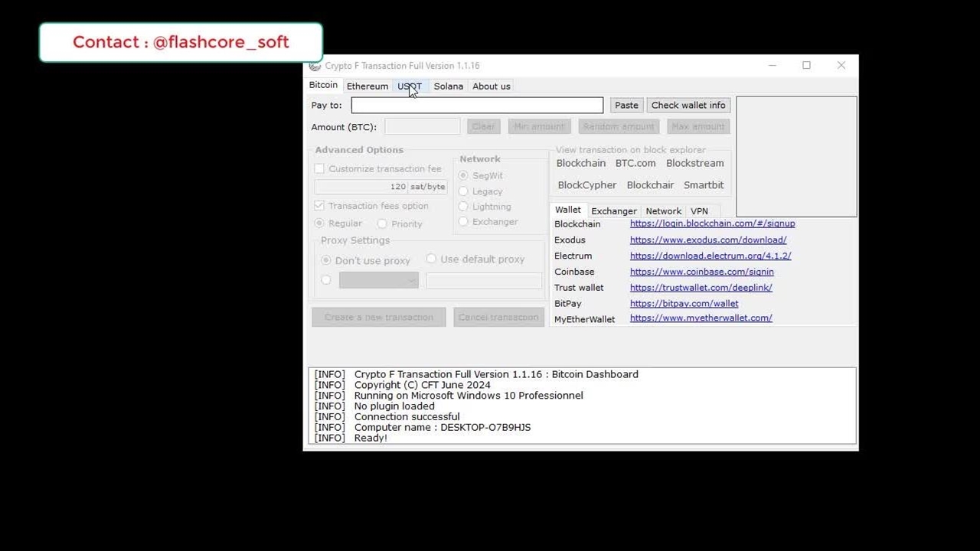980x551 pixels.
Task: Click the app icon in the title bar
Action: point(315,66)
